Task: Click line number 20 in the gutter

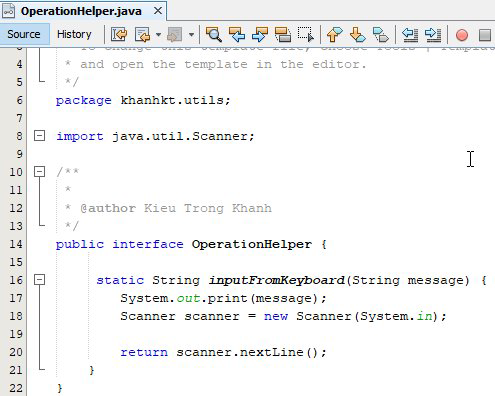Action: [16, 352]
